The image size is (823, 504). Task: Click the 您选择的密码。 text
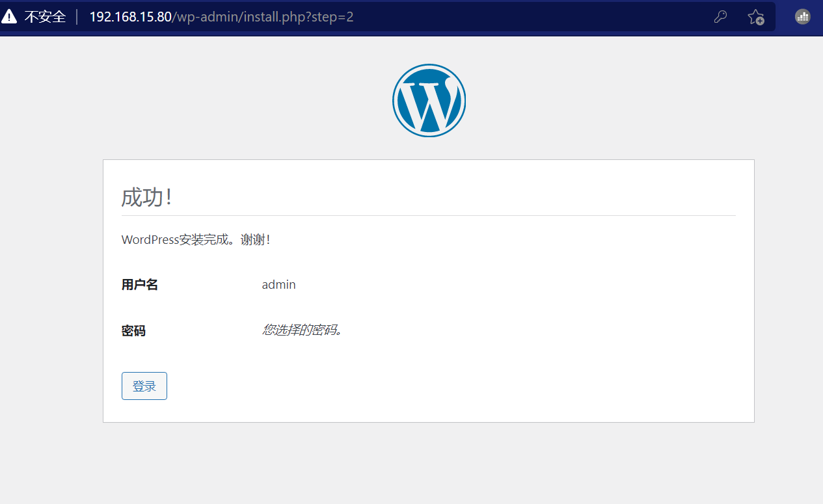click(303, 330)
